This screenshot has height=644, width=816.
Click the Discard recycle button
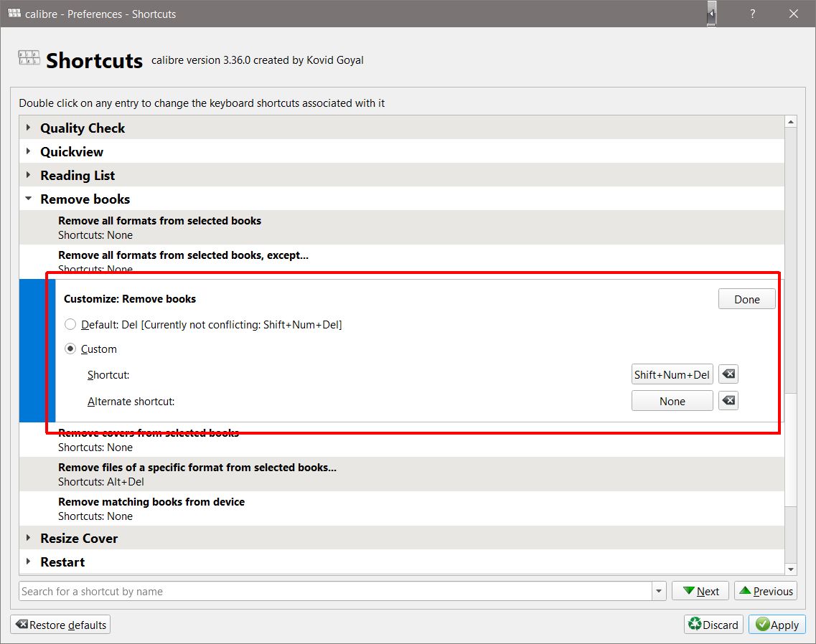point(713,625)
